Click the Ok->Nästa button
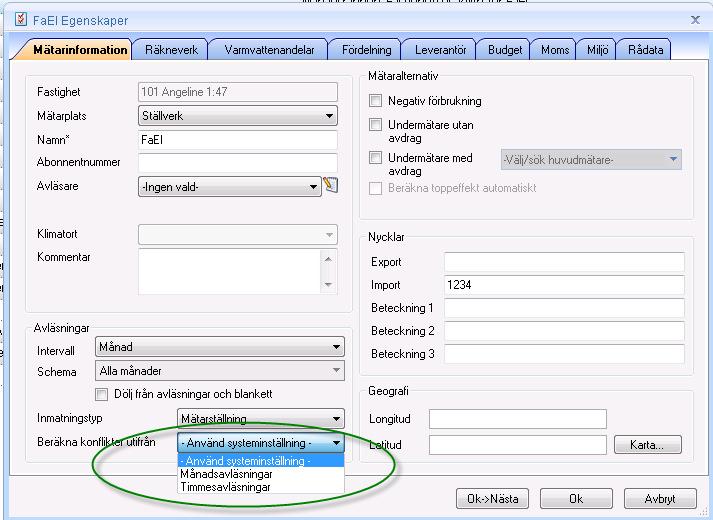The height and width of the screenshot is (520, 713). click(x=492, y=499)
